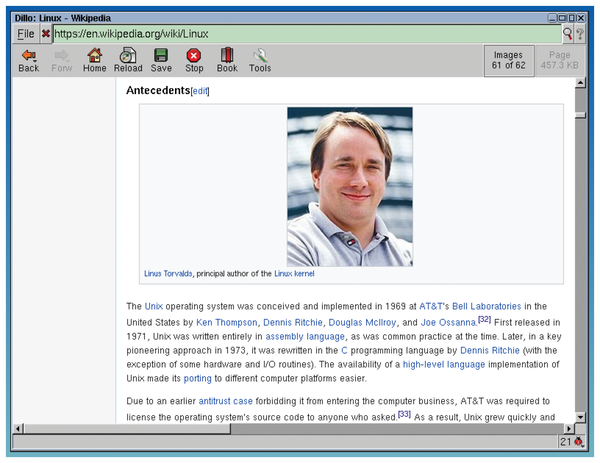Click footnote reference [32]
600x463 pixels.
coord(484,319)
